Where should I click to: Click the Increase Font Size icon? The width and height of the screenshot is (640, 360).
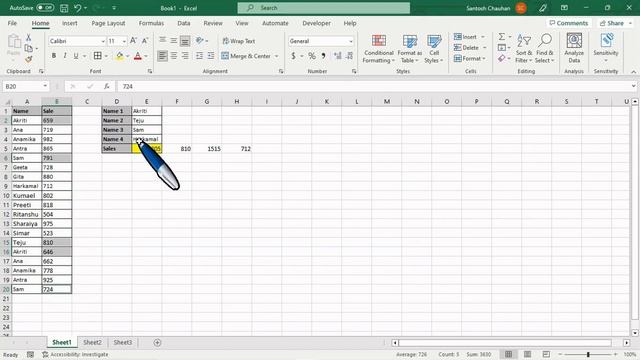click(133, 41)
